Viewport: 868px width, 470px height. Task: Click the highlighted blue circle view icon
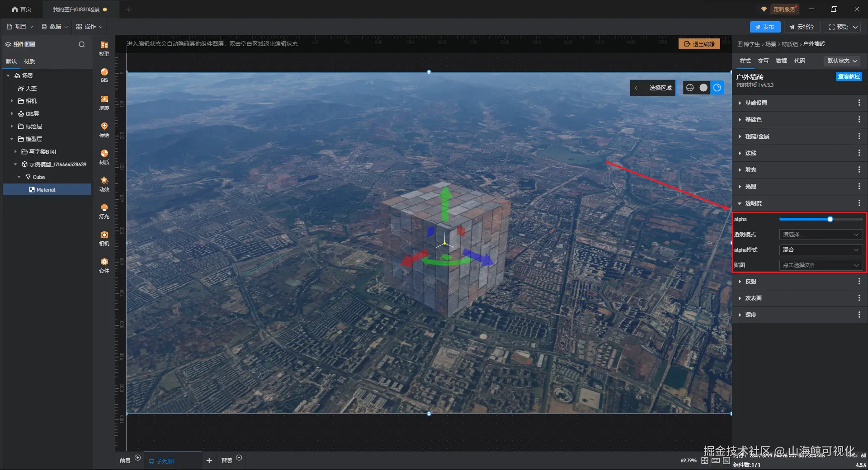717,88
